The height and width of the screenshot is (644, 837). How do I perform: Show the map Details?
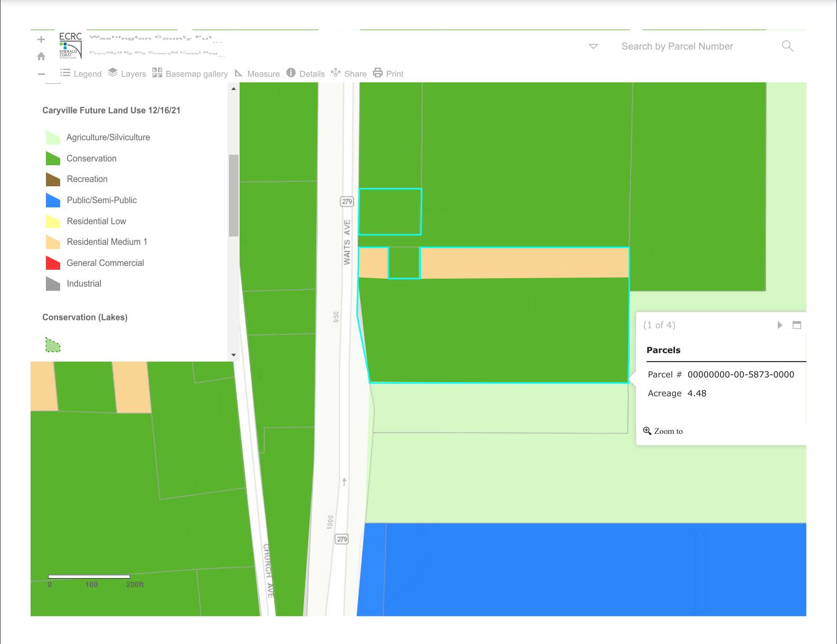306,73
